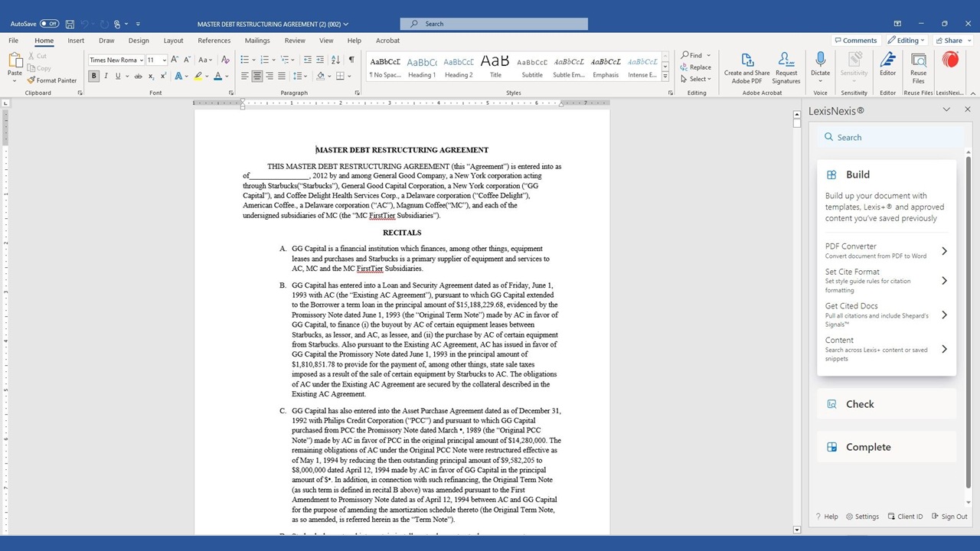Click the yellow text highlight color button
This screenshot has height=551, width=980.
click(198, 77)
